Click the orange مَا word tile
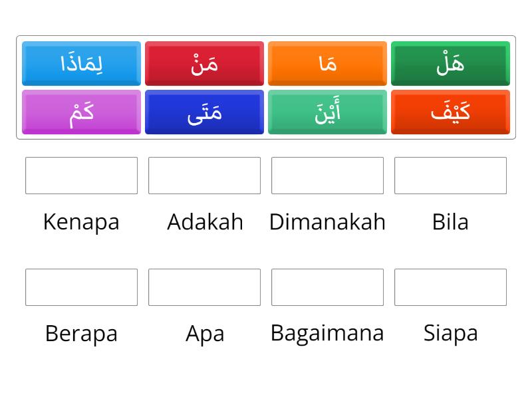532x399 pixels. [x=328, y=63]
